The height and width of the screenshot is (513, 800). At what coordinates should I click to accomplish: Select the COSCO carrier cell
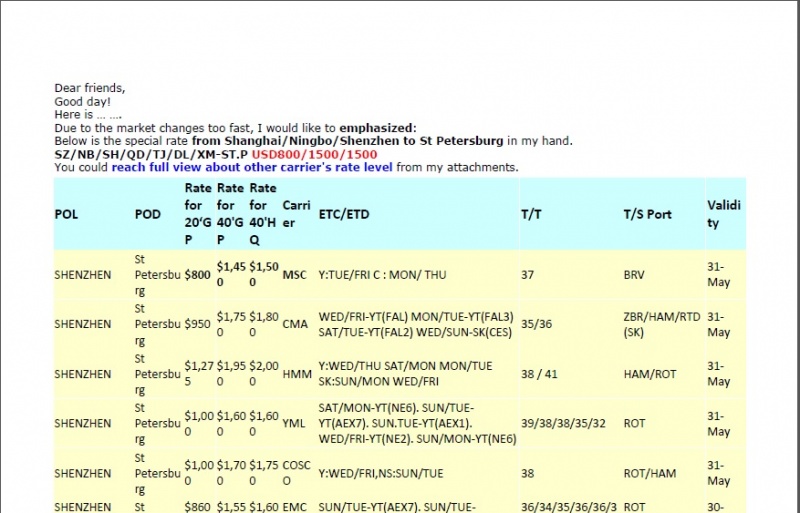coord(297,473)
